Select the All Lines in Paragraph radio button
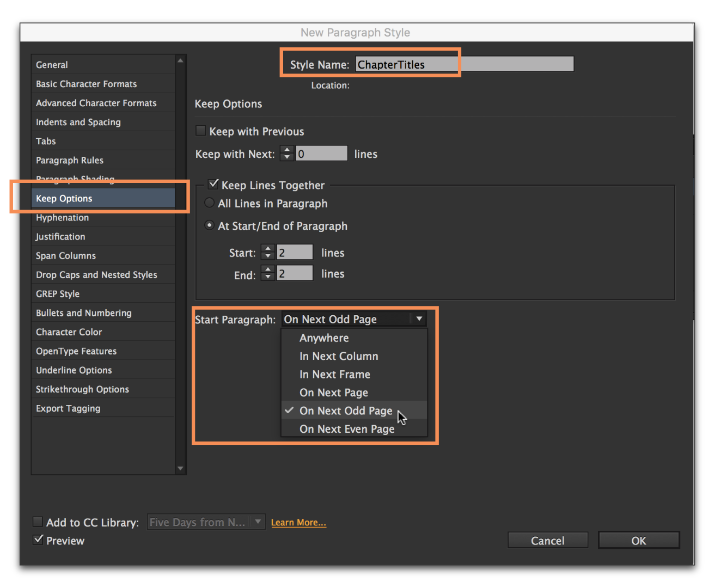 pos(210,202)
